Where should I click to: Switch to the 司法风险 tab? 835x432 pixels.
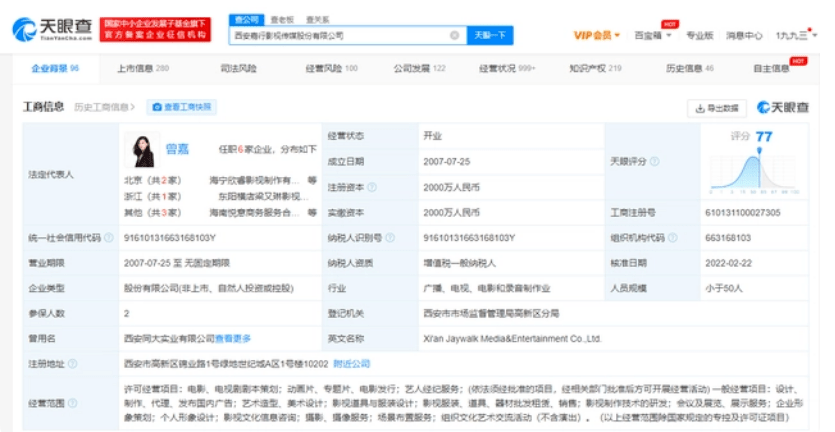(238, 68)
